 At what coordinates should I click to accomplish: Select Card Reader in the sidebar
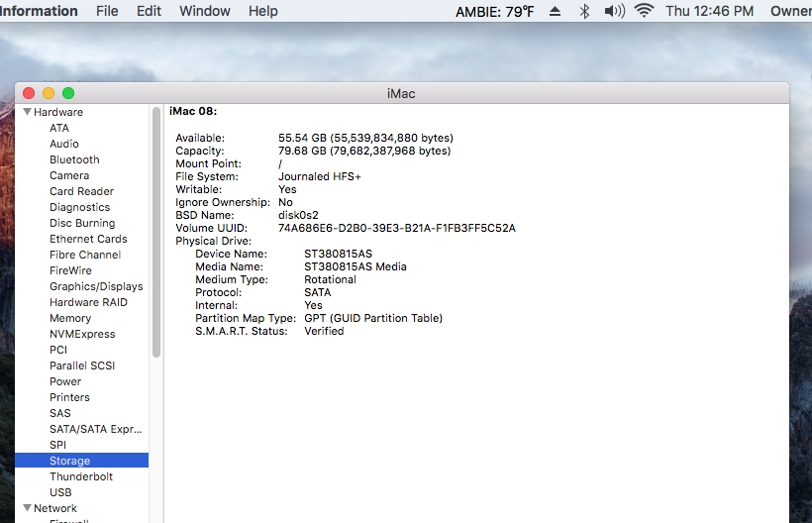point(82,191)
